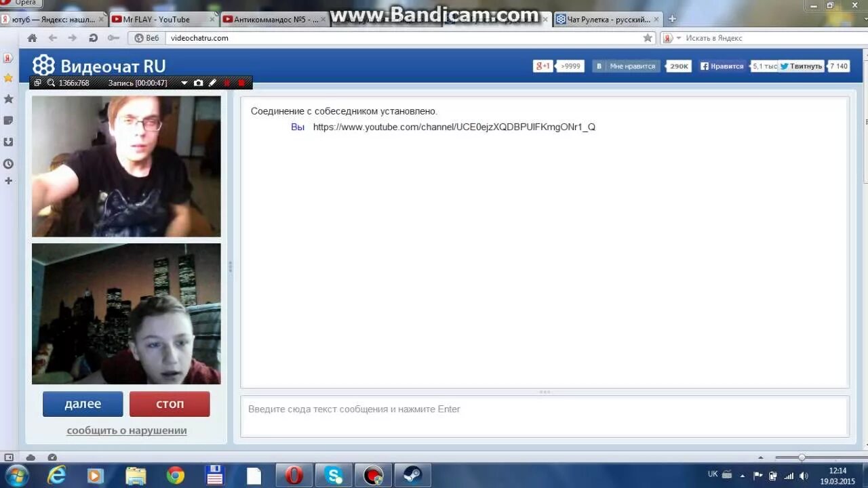Click the chat message input field
This screenshot has width=868, height=488.
pyautogui.click(x=545, y=416)
